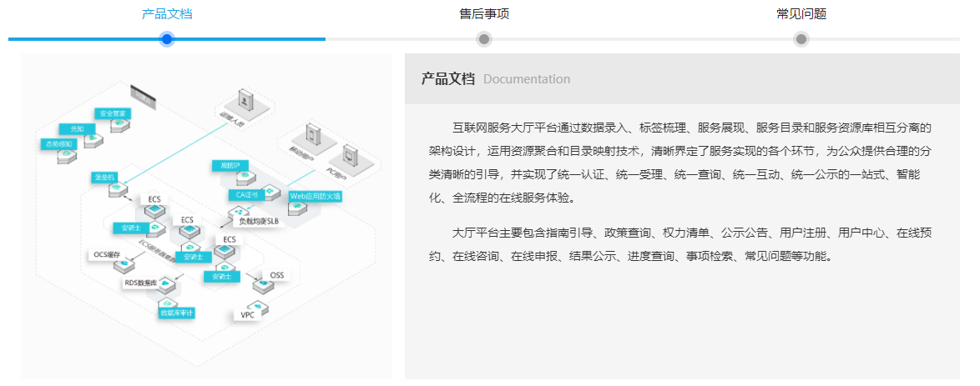This screenshot has width=980, height=386.
Task: Select the 常见问题 tab label
Action: [801, 14]
